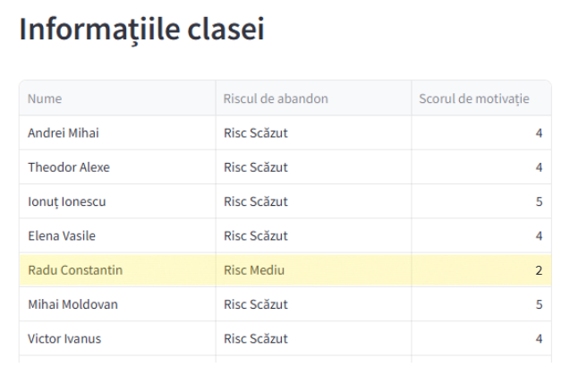Click Ionuț Ionescu's motivation score 5
The height and width of the screenshot is (392, 587).
click(x=539, y=201)
